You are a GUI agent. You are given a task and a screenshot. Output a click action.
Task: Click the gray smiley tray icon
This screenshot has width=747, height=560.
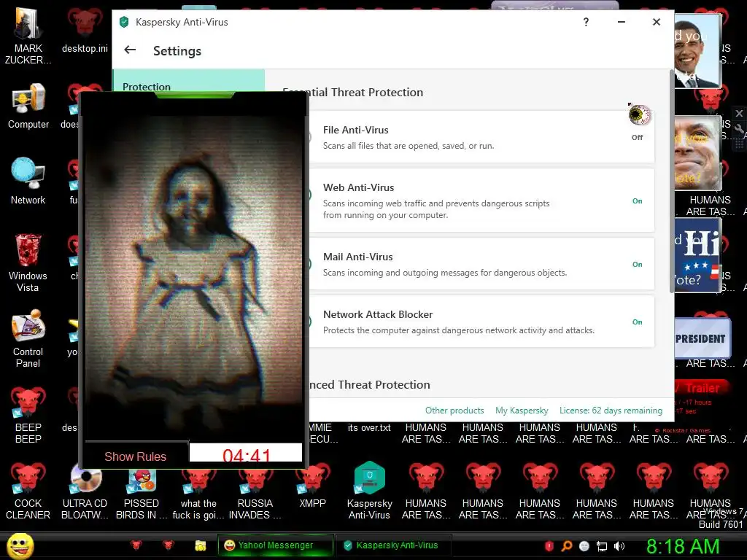tap(584, 546)
